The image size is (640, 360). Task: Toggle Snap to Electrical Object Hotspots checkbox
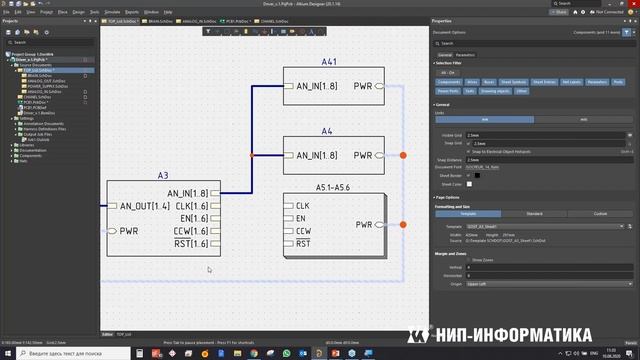[x=468, y=152]
